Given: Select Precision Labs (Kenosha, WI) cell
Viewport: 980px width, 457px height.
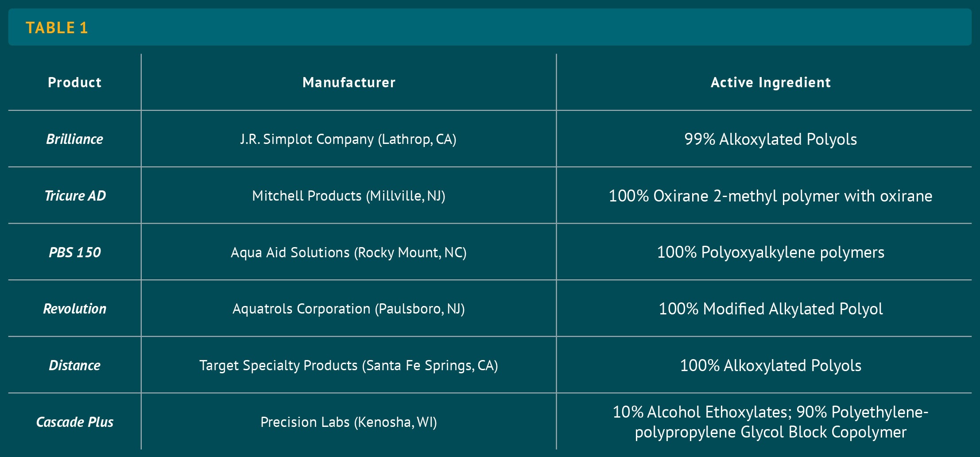Looking at the screenshot, I should [x=349, y=422].
